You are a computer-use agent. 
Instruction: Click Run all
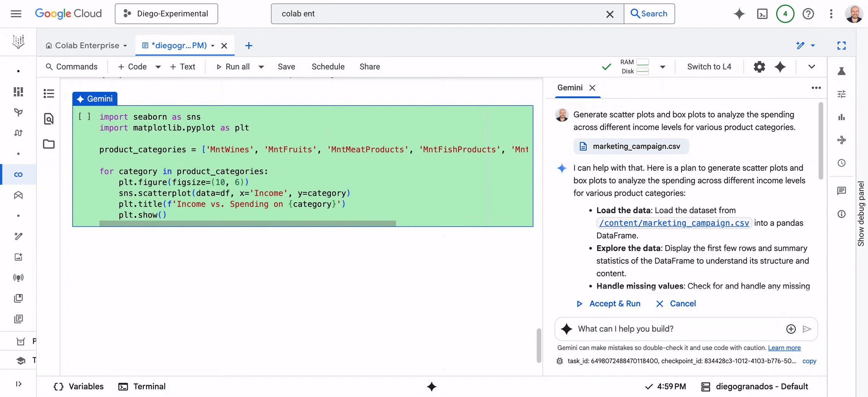coord(233,67)
